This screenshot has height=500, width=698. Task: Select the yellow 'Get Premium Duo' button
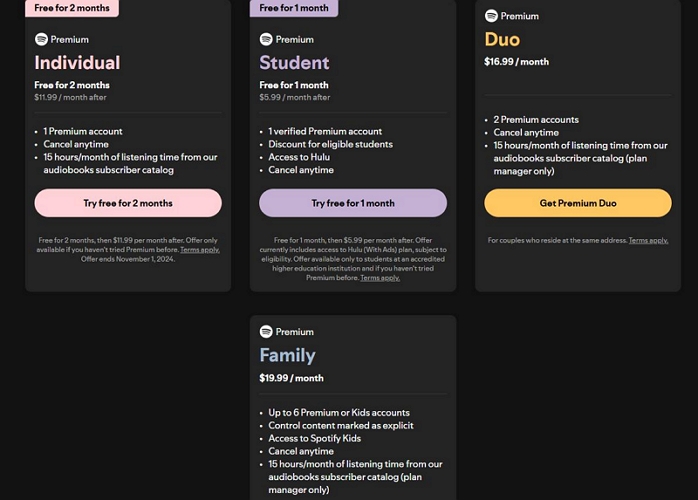pyautogui.click(x=577, y=203)
